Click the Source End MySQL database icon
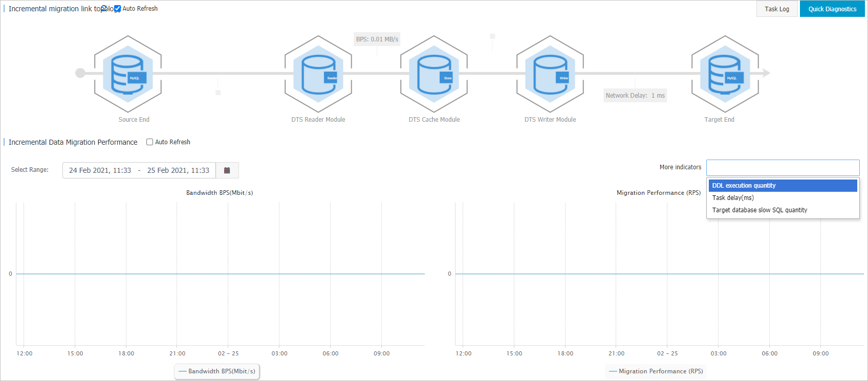The width and height of the screenshot is (868, 381). [x=128, y=74]
